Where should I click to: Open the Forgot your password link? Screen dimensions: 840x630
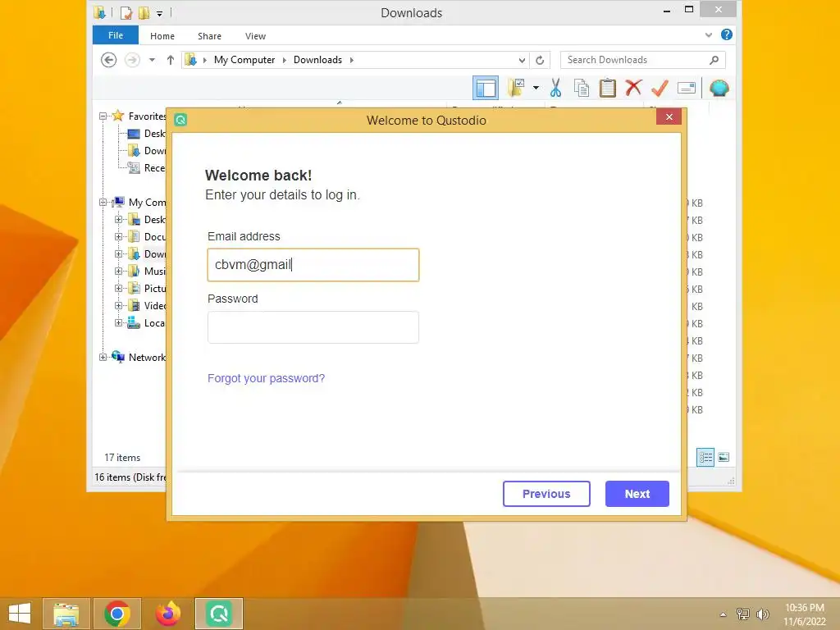tap(267, 378)
